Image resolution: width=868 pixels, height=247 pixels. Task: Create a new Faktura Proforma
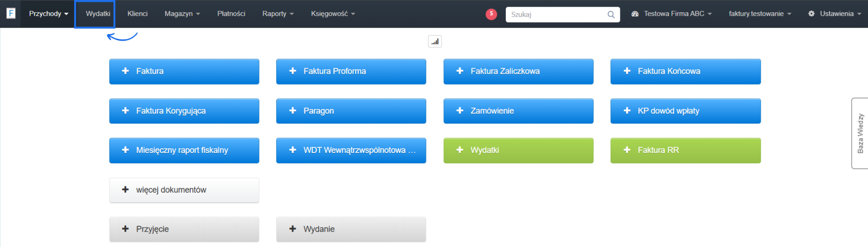point(351,71)
